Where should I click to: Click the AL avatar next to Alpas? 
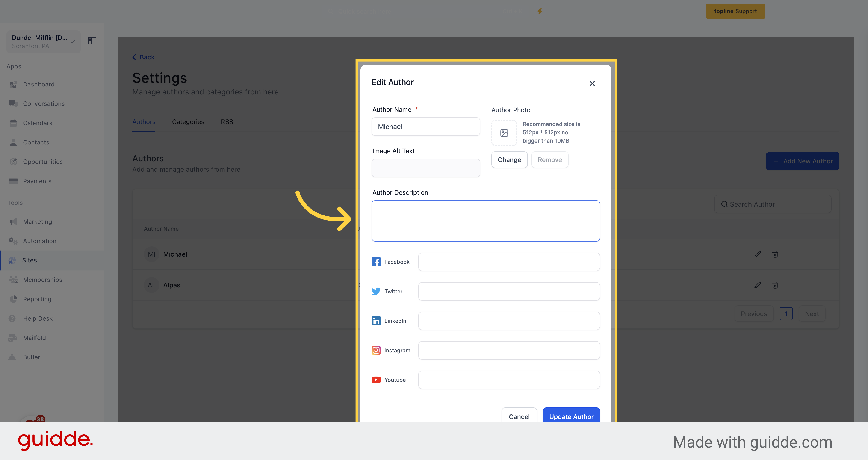coord(152,285)
